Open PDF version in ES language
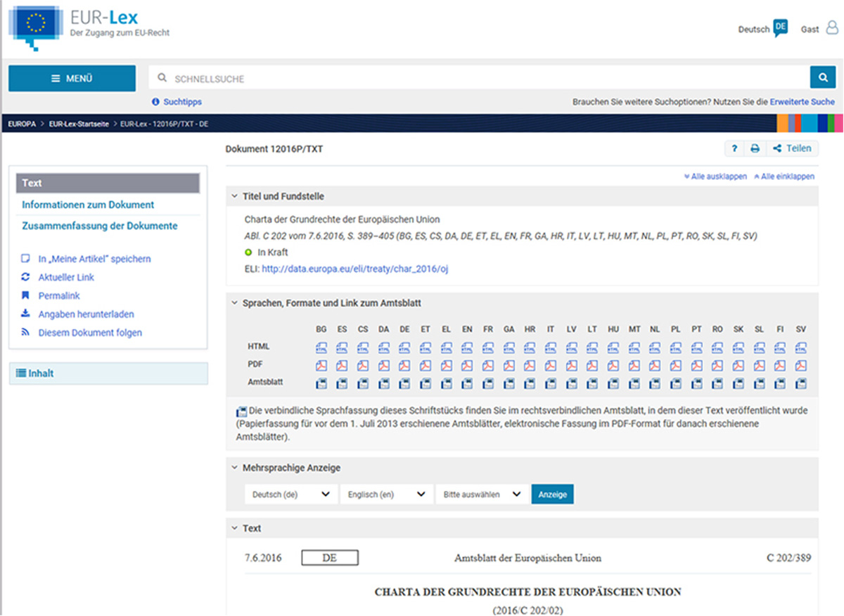 [342, 366]
